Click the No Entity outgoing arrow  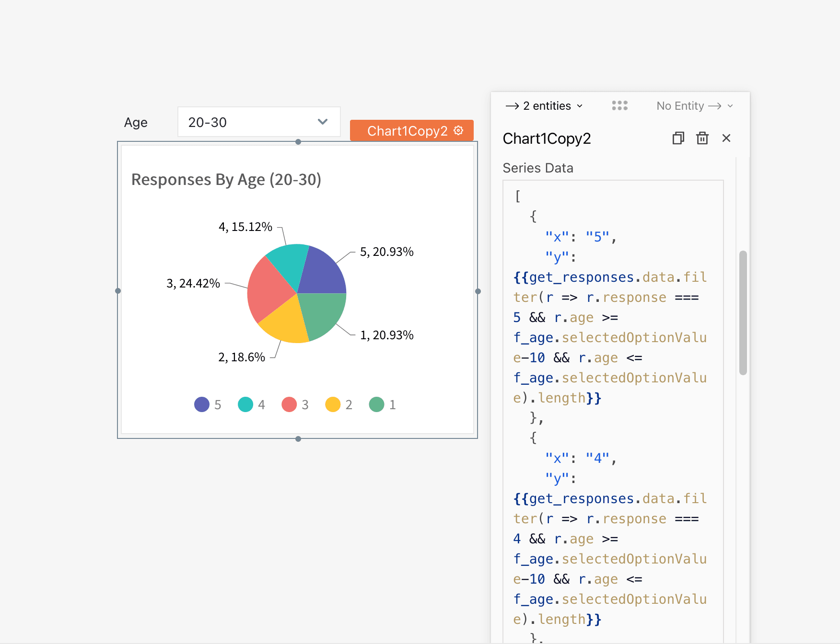tap(715, 106)
